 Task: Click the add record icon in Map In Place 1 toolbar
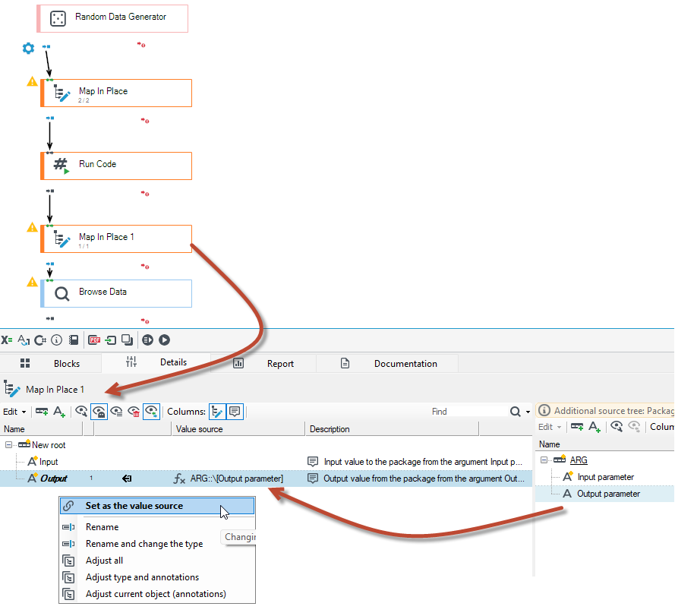coord(42,412)
